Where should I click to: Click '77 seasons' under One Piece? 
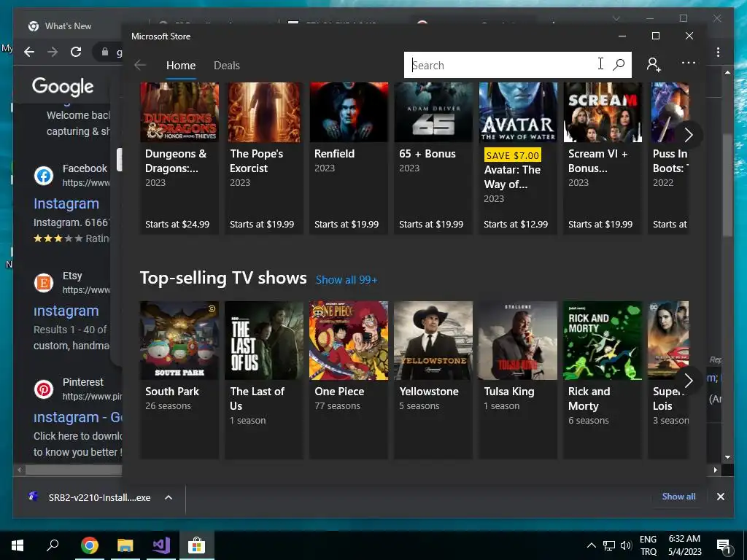tap(337, 406)
